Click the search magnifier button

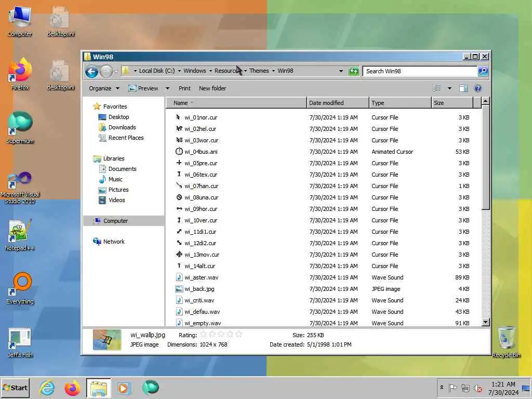483,71
